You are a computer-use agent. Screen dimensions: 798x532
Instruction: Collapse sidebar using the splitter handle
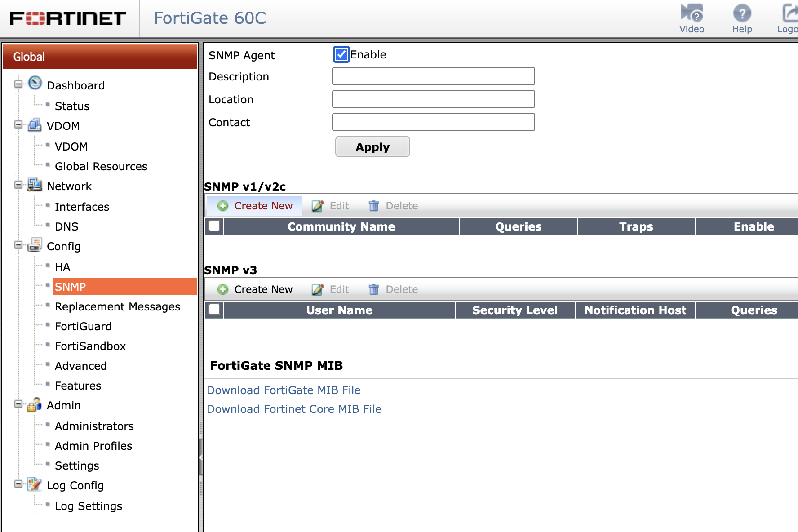coord(201,457)
